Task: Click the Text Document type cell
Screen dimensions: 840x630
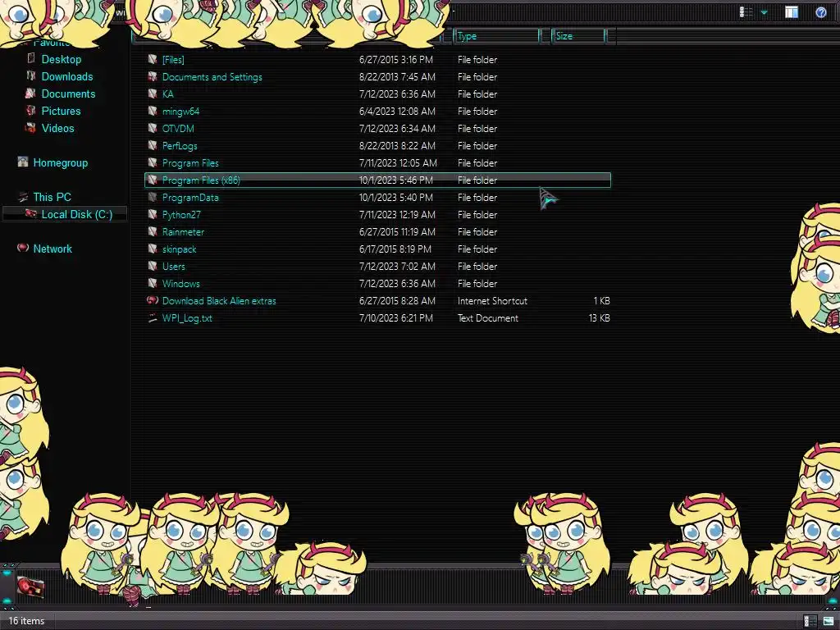Action: pos(487,318)
